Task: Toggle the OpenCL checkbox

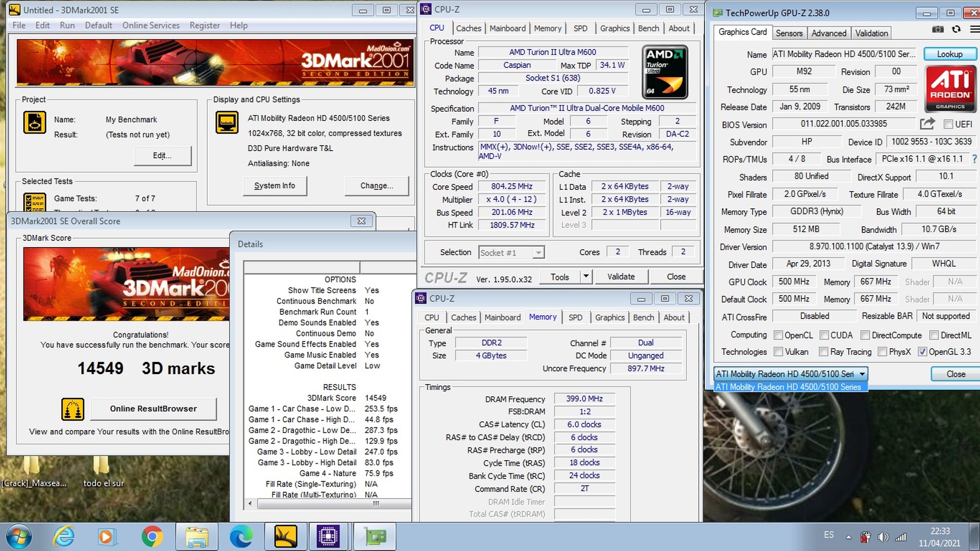Action: click(778, 335)
